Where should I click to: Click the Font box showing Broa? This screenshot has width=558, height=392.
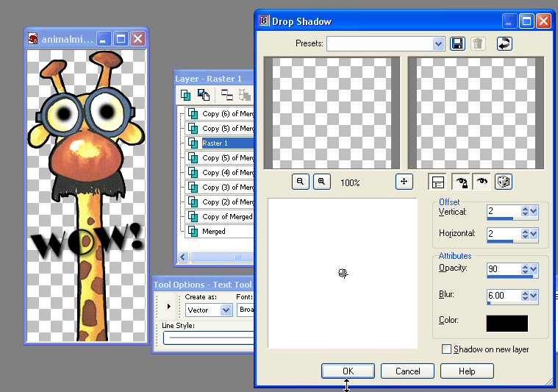(x=246, y=310)
